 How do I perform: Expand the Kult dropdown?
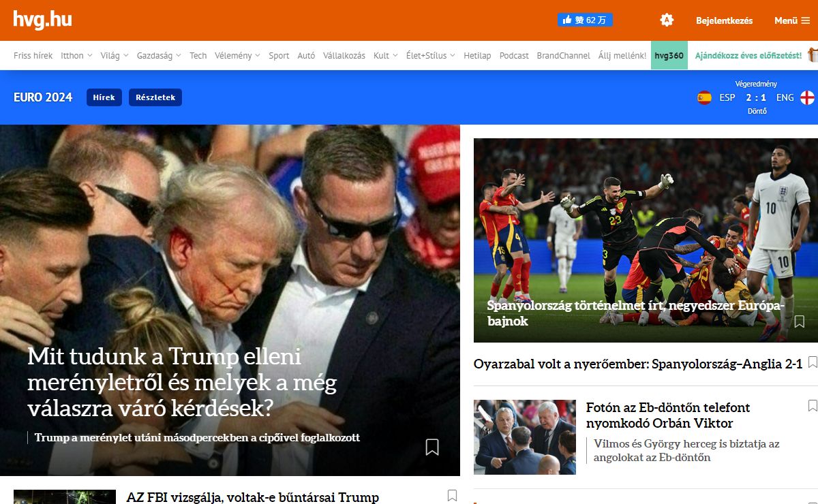point(386,56)
